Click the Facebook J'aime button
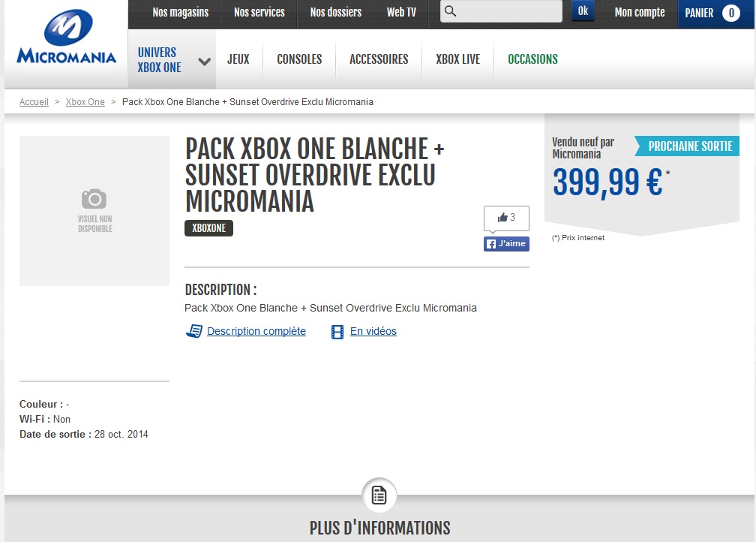756x542 pixels. [506, 244]
